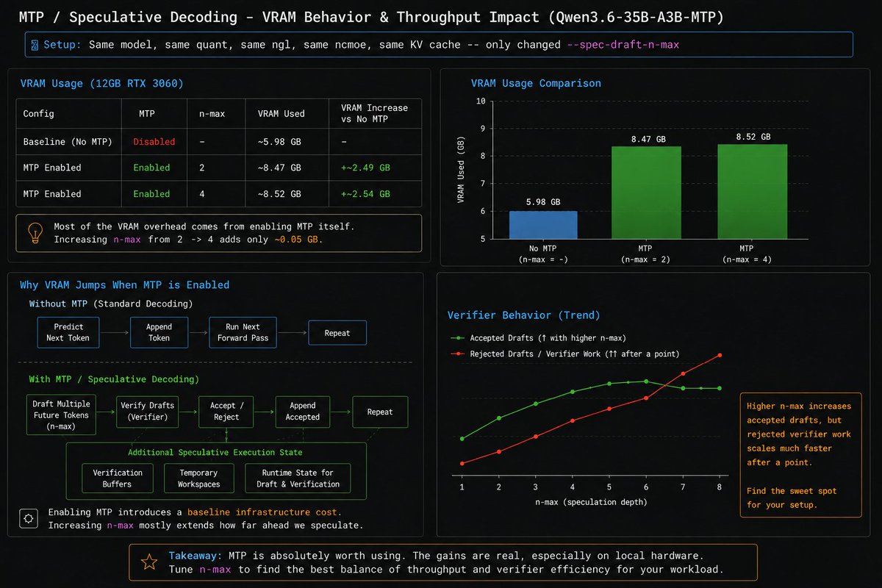Click the 'Append Accepted' box
The height and width of the screenshot is (588, 882).
(303, 412)
